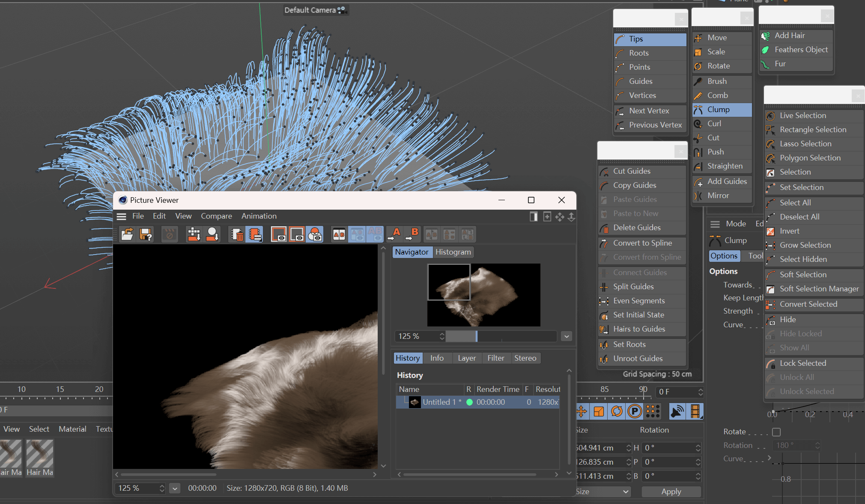
Task: Select the Untitled 1 history entry
Action: (477, 402)
